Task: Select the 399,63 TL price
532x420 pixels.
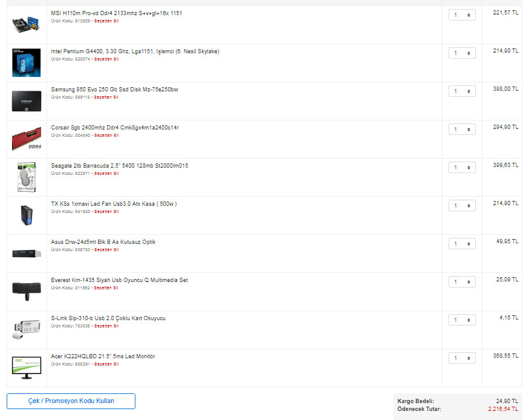Action: click(x=505, y=165)
